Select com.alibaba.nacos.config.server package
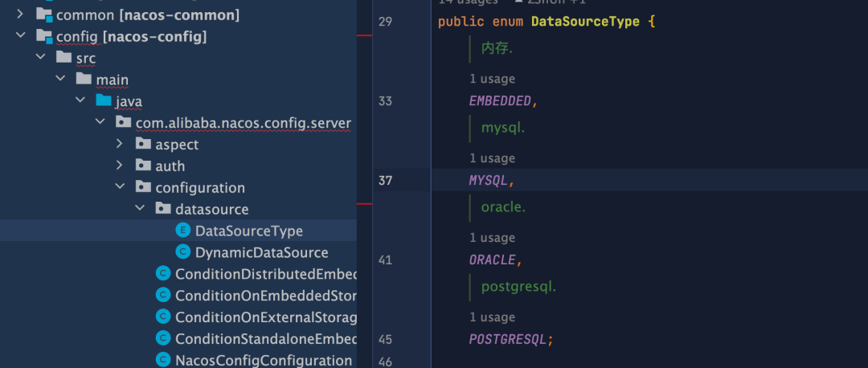The height and width of the screenshot is (368, 868). pyautogui.click(x=243, y=123)
